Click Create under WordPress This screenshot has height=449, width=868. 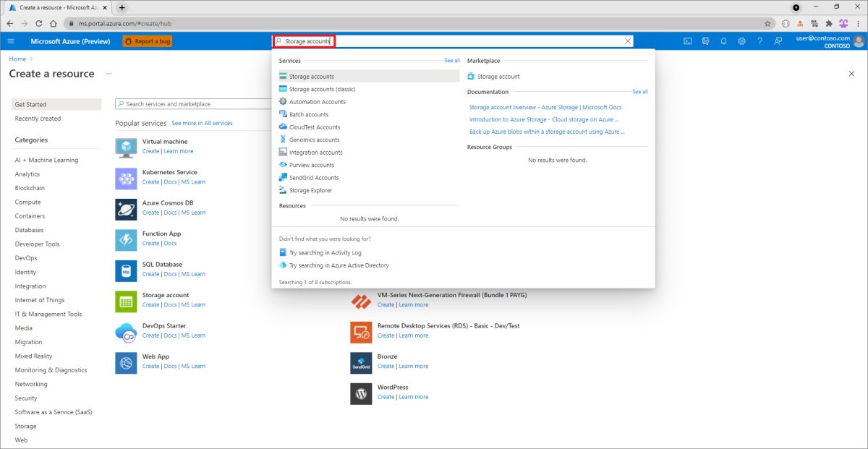coord(386,397)
